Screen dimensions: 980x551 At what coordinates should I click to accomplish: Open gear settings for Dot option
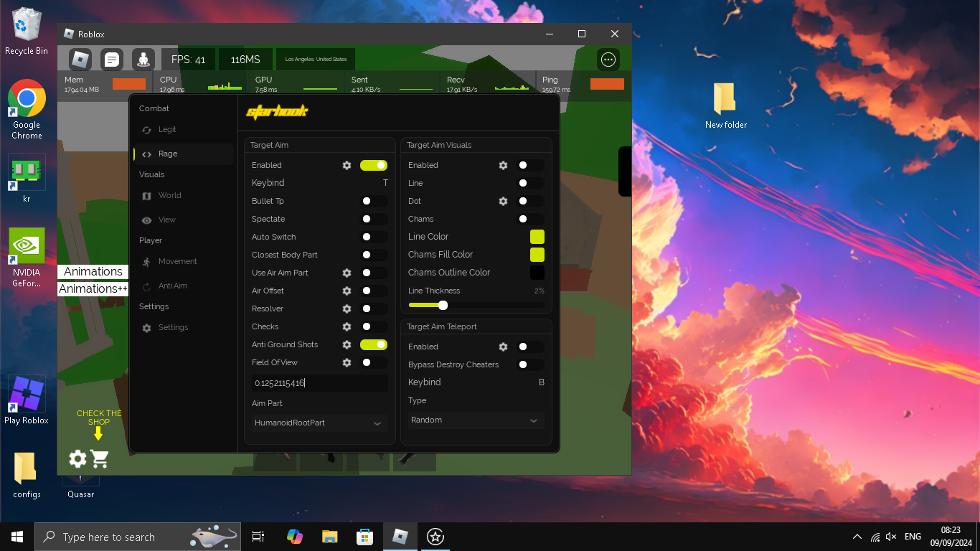(x=503, y=201)
